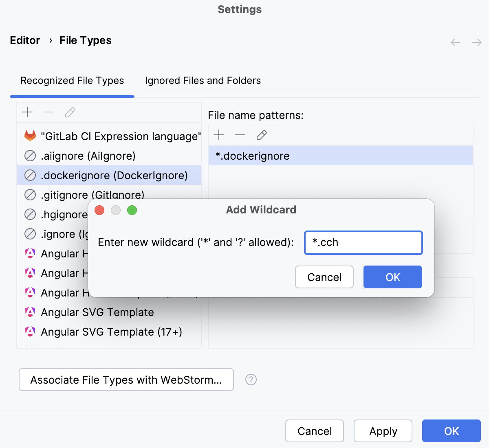Edit the selected file type with pencil icon

pyautogui.click(x=70, y=112)
